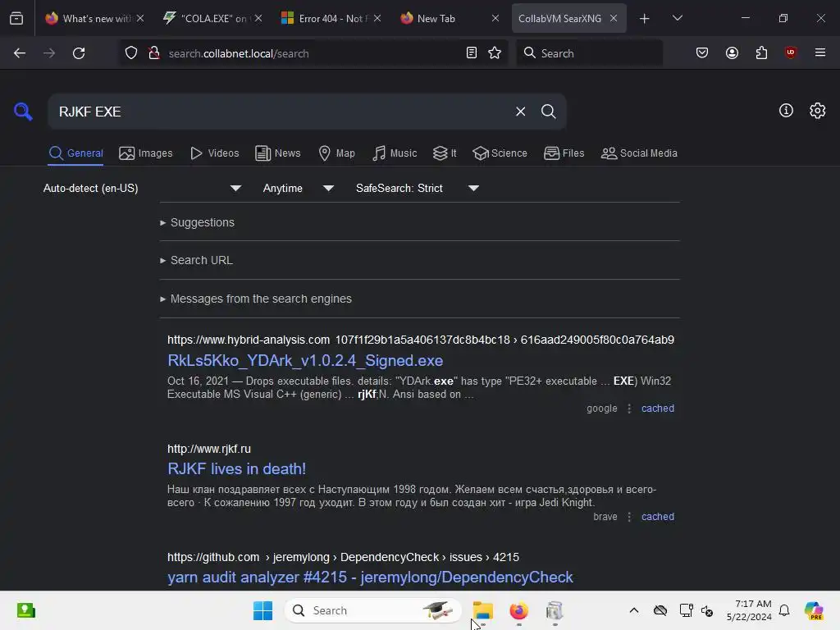
Task: Open SafeSearch: Strict dropdown
Action: [418, 188]
